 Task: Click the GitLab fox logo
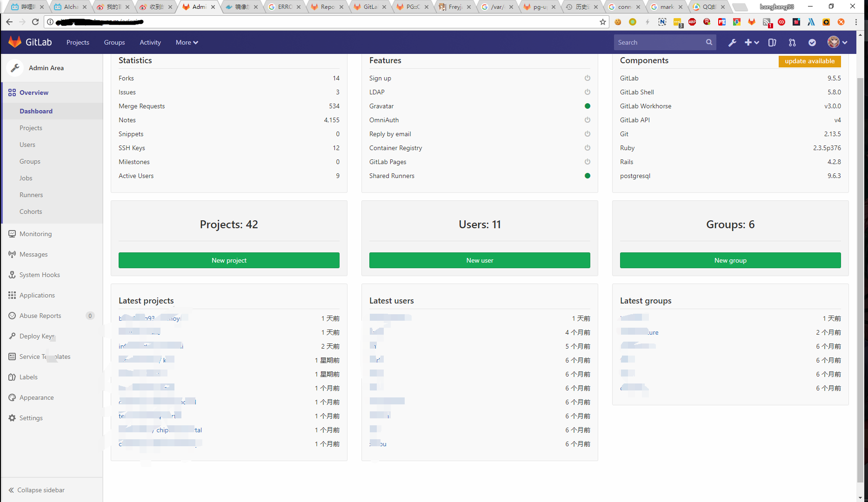pyautogui.click(x=15, y=42)
